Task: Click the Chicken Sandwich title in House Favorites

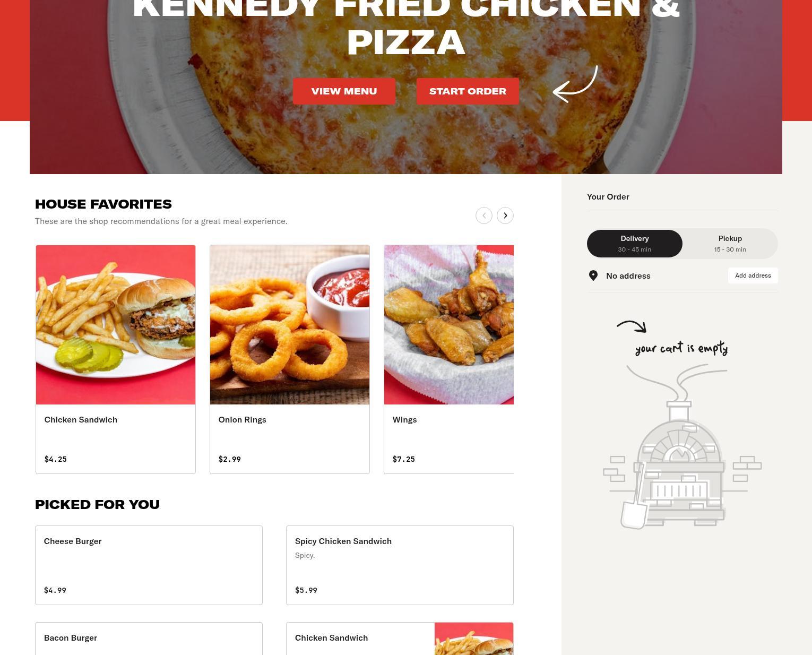Action: coord(81,419)
